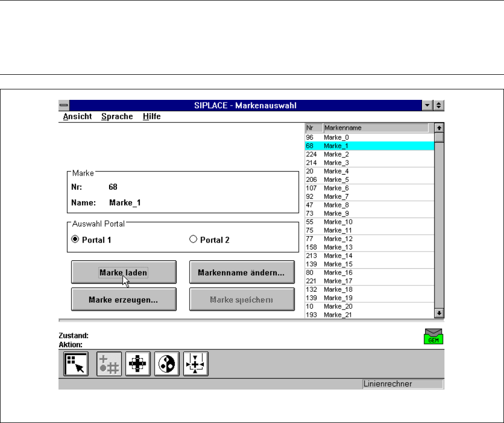Open the window system menu box

point(64,105)
